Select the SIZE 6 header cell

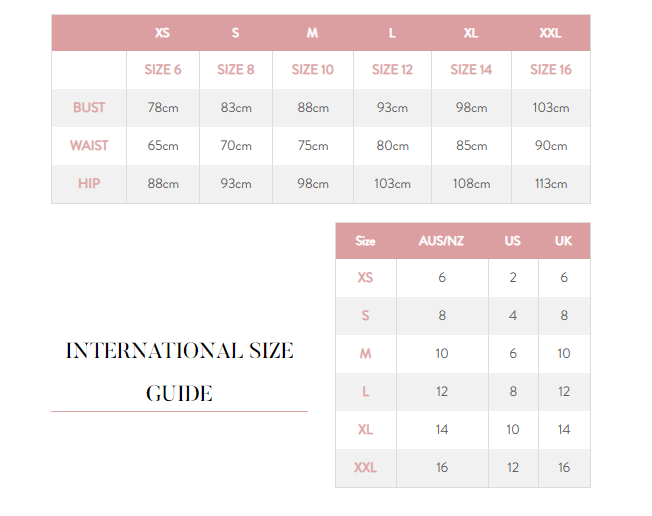tap(163, 70)
